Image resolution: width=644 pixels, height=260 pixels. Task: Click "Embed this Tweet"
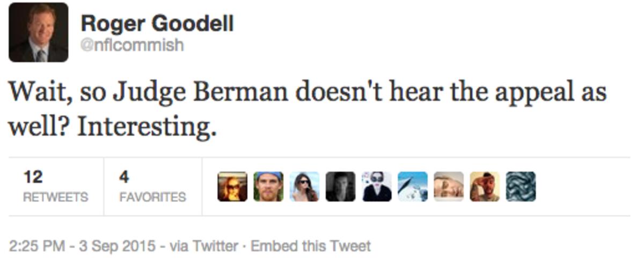coord(311,247)
